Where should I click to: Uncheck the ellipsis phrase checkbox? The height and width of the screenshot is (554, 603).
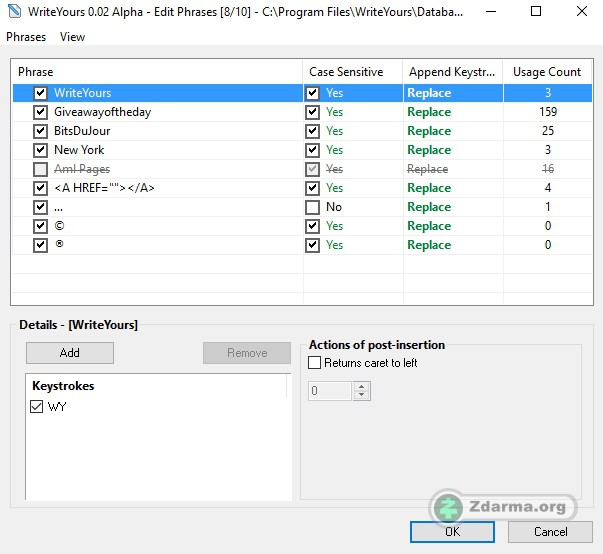40,207
